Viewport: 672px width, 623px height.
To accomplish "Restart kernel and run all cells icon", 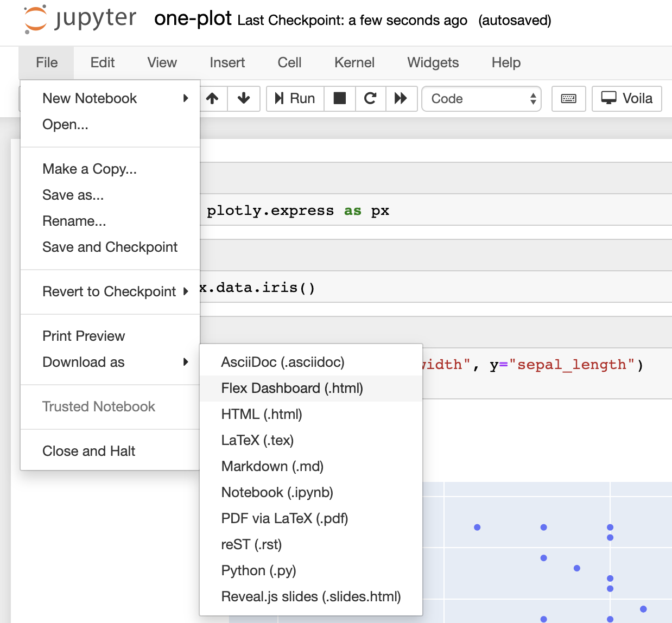I will point(401,99).
